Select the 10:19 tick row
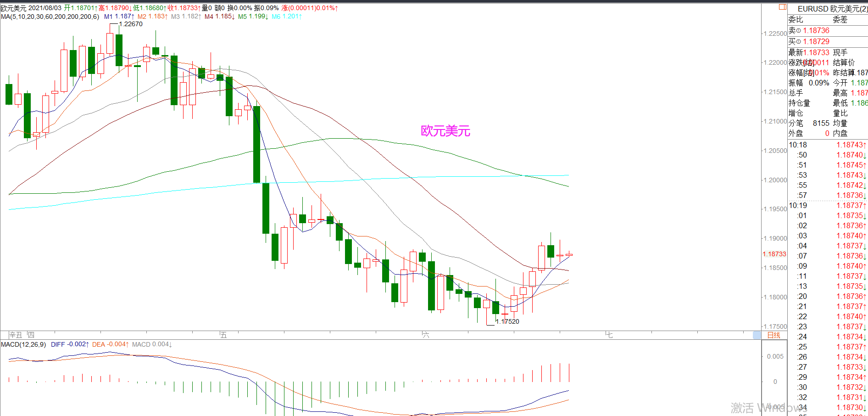 pyautogui.click(x=828, y=205)
